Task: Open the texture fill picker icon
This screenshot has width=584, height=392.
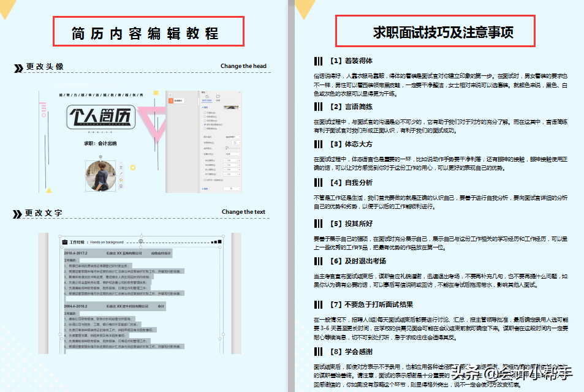Action: click(x=234, y=142)
